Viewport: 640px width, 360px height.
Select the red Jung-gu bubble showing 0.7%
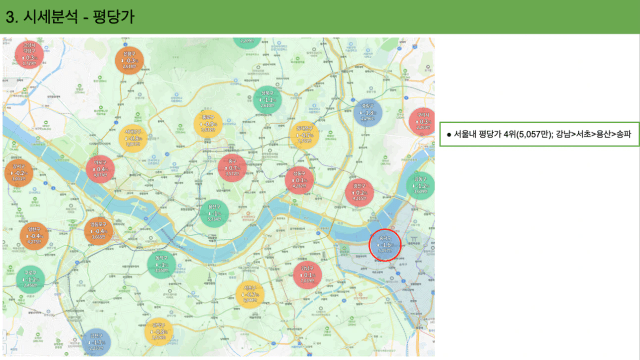pyautogui.click(x=232, y=168)
